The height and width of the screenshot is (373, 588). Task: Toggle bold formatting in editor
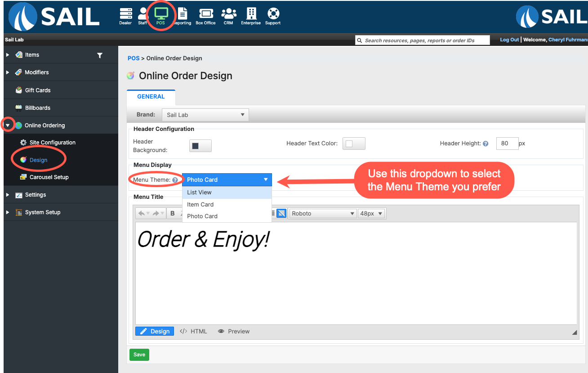(x=173, y=213)
